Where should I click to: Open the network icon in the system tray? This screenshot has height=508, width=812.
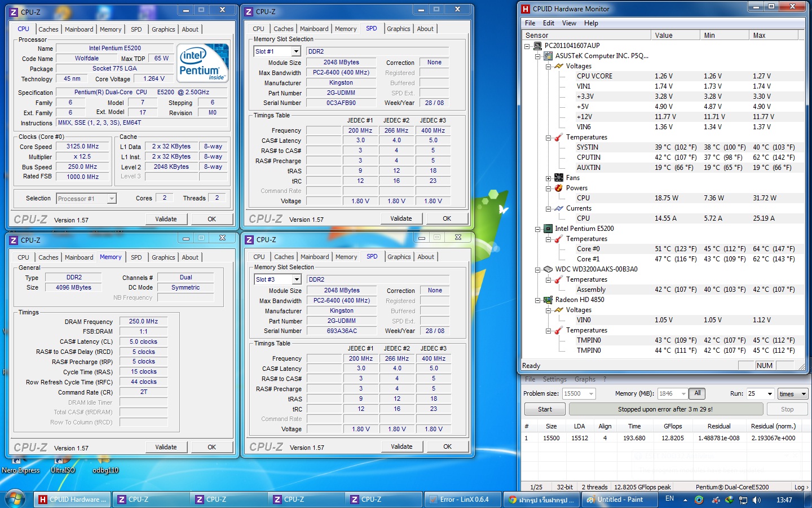[x=743, y=500]
